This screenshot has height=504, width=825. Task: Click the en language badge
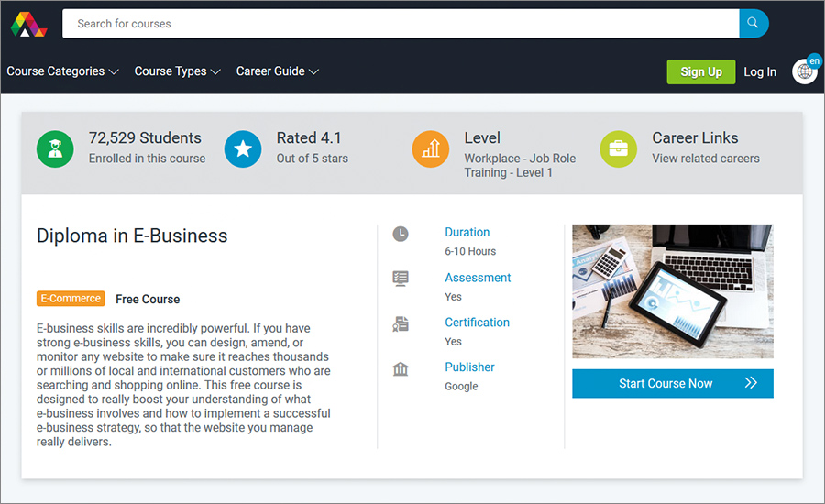pyautogui.click(x=815, y=61)
